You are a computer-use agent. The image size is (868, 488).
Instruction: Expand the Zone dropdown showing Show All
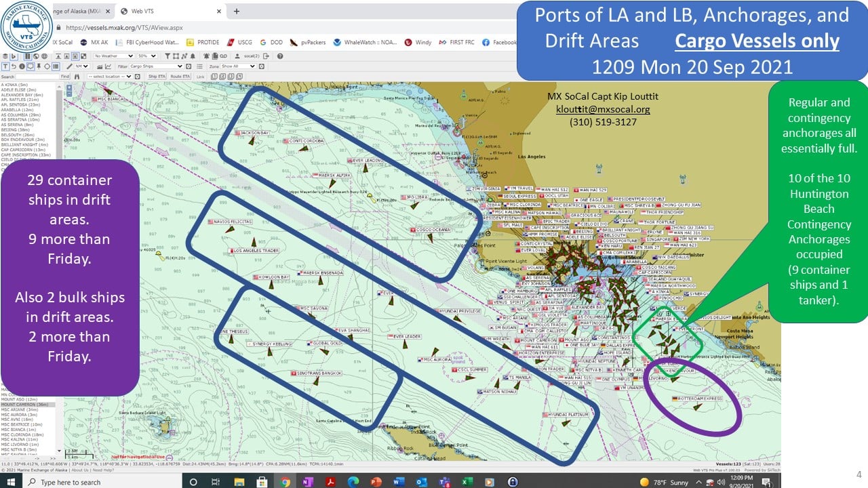pos(237,65)
